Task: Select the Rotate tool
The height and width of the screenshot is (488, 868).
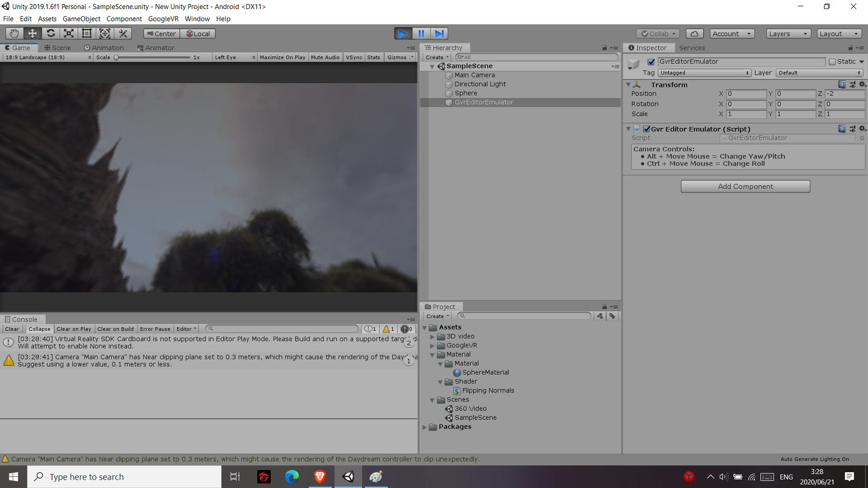Action: [51, 34]
